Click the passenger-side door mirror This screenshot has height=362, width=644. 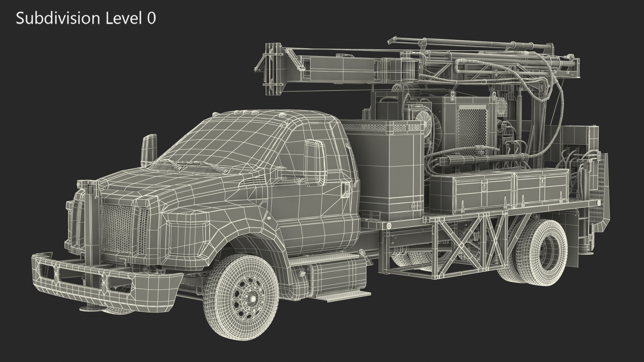tap(315, 163)
